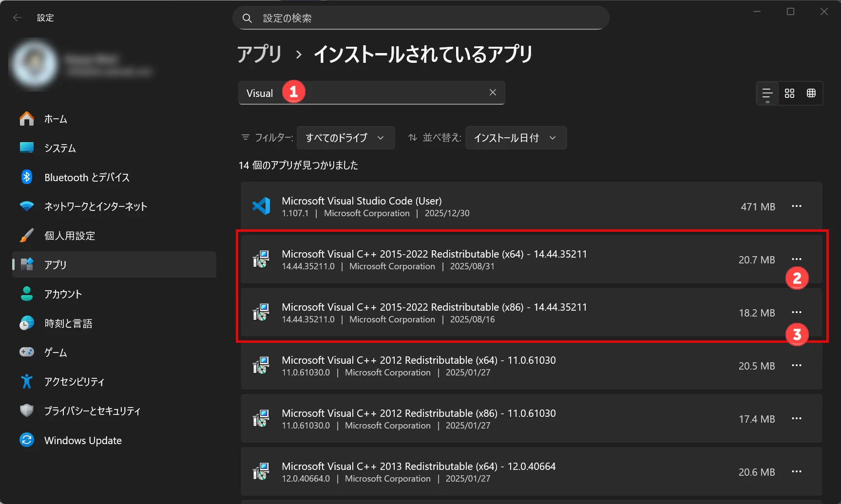The width and height of the screenshot is (841, 504).
Task: Open more options for 2015-2022 Redistributable (x64)
Action: click(797, 259)
